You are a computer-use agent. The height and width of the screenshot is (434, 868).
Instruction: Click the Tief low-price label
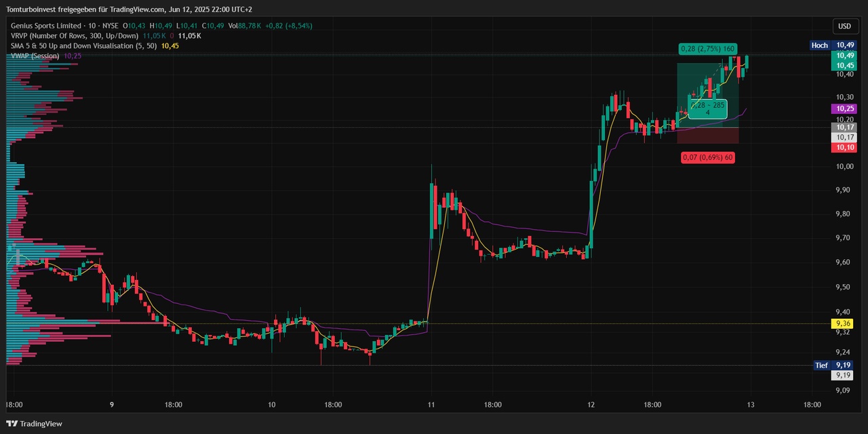(x=821, y=366)
